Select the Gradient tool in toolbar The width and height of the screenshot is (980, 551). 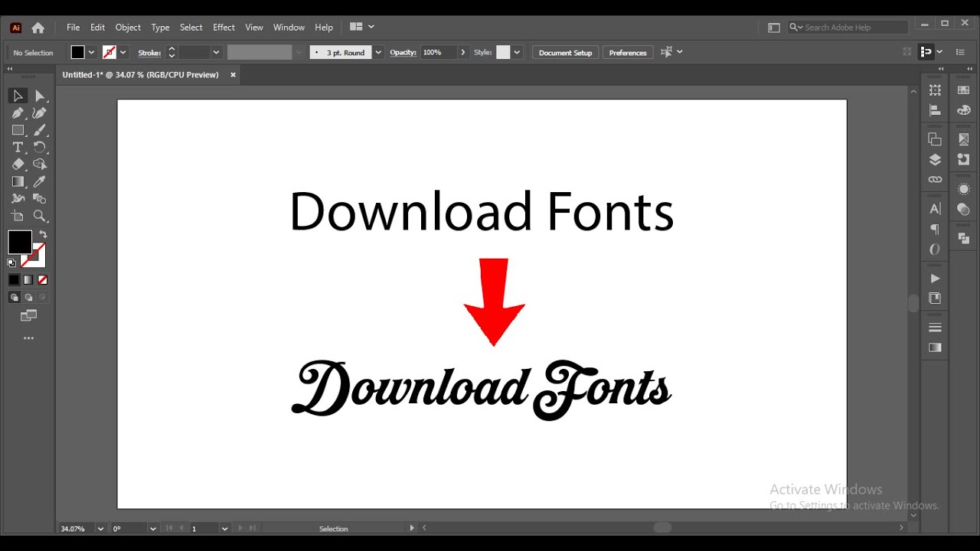(x=18, y=181)
